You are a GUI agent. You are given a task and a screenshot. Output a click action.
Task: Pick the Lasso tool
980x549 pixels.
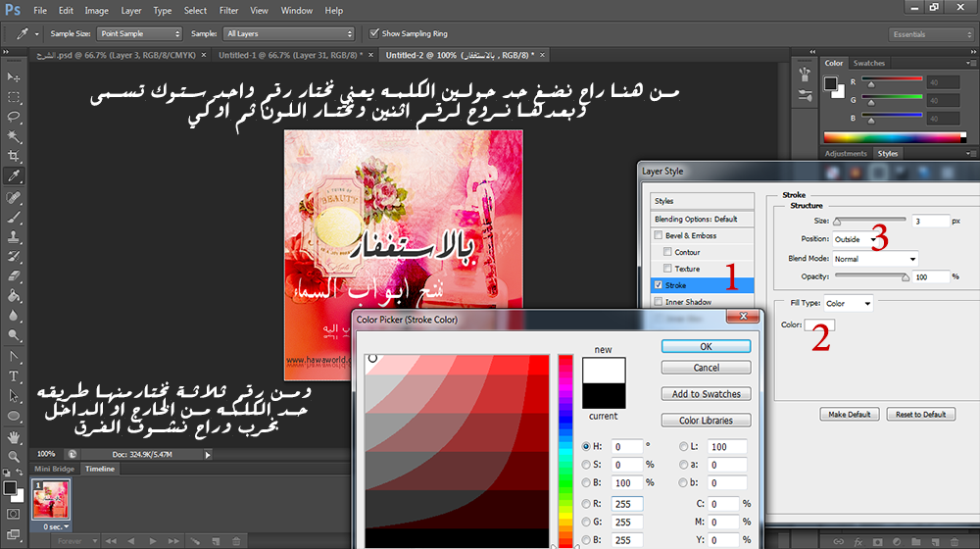(14, 117)
